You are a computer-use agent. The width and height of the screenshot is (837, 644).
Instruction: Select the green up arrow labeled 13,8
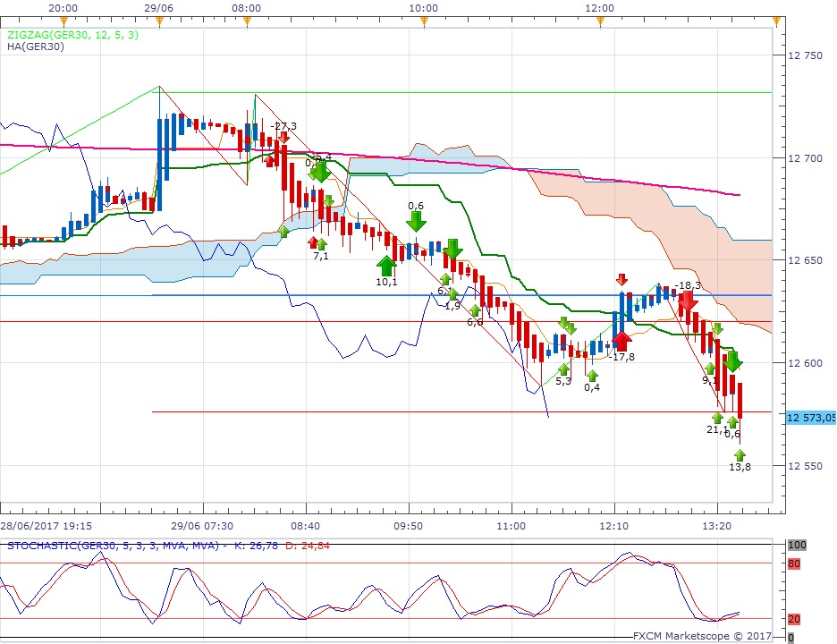pyautogui.click(x=740, y=455)
